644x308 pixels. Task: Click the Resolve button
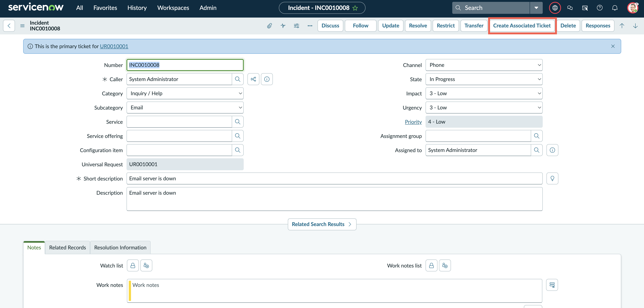click(x=418, y=26)
